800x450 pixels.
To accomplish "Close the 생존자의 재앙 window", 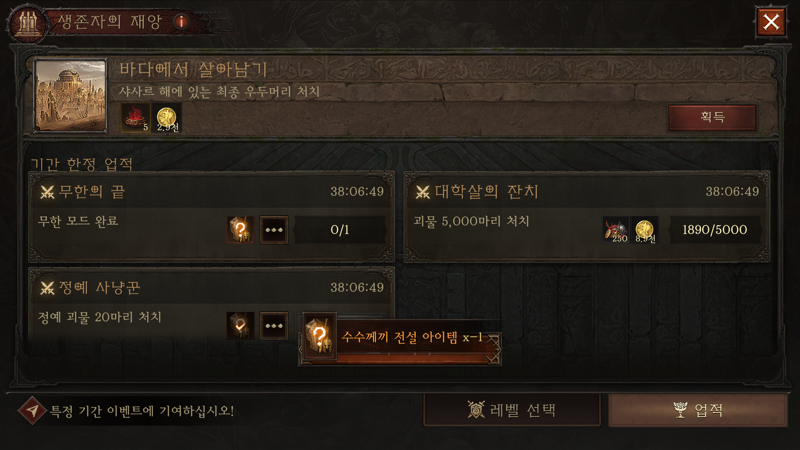I will coord(771,22).
